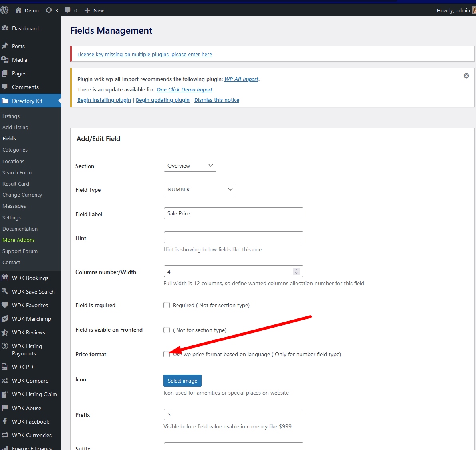Open the WP All Import link
476x450 pixels.
241,79
